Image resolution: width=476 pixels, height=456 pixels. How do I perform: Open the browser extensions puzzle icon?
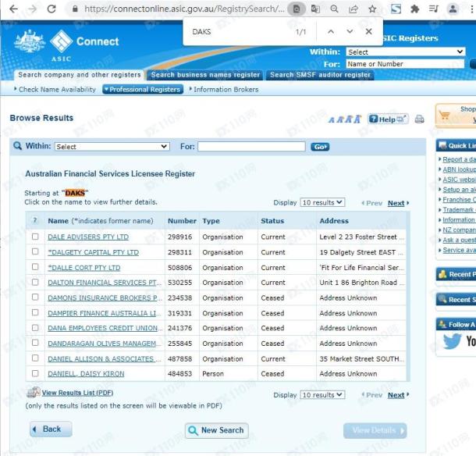(x=414, y=9)
